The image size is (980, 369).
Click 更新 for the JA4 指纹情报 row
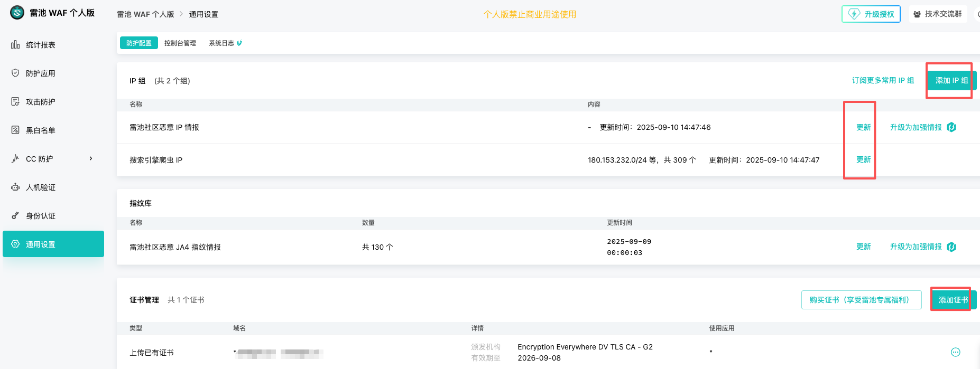tap(864, 247)
